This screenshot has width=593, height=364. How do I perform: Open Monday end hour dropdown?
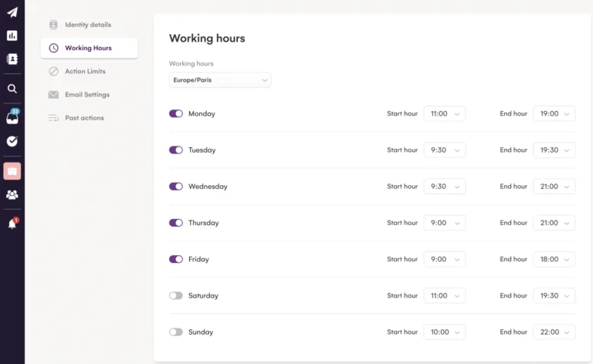click(x=554, y=113)
